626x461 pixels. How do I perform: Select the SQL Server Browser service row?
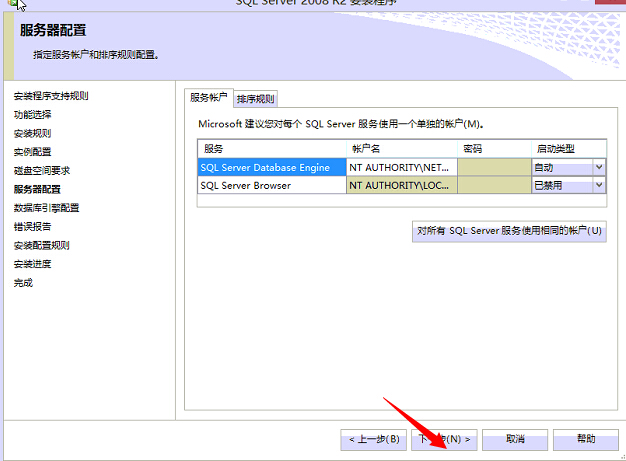[271, 186]
